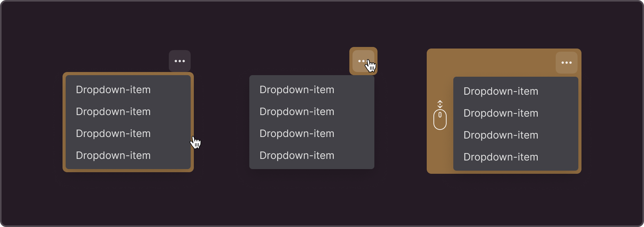The width and height of the screenshot is (644, 227).
Task: Click three-dots button inside right brown panel
Action: click(567, 63)
